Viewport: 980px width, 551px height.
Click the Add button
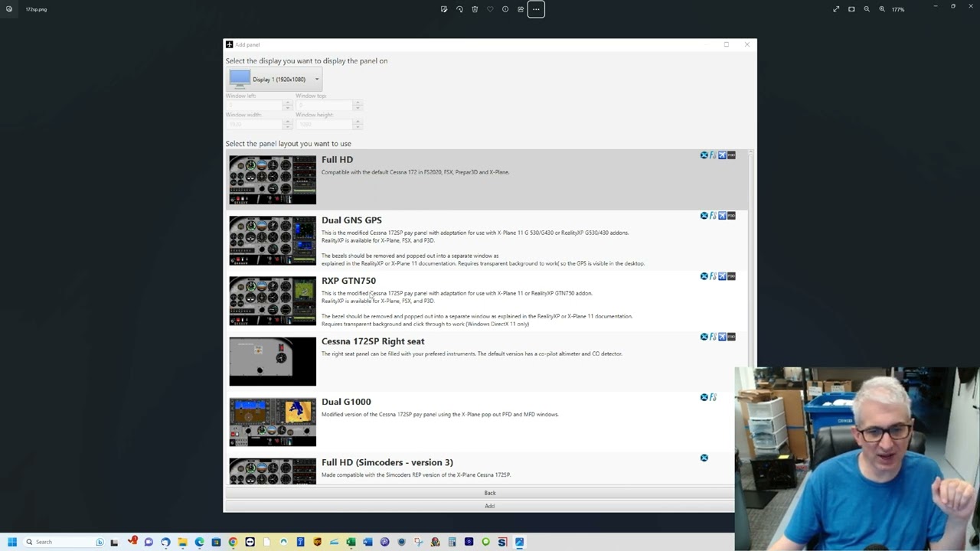point(490,506)
